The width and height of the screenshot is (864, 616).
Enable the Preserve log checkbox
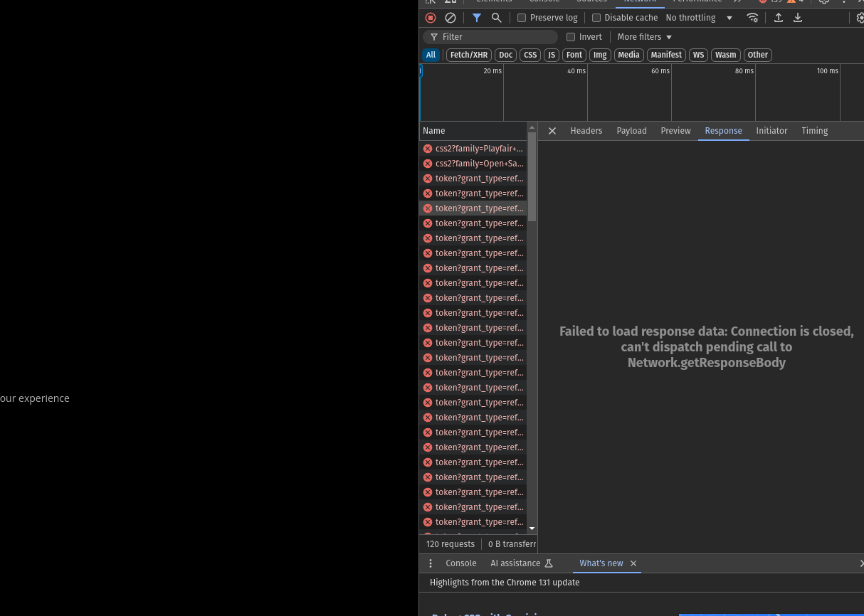522,18
